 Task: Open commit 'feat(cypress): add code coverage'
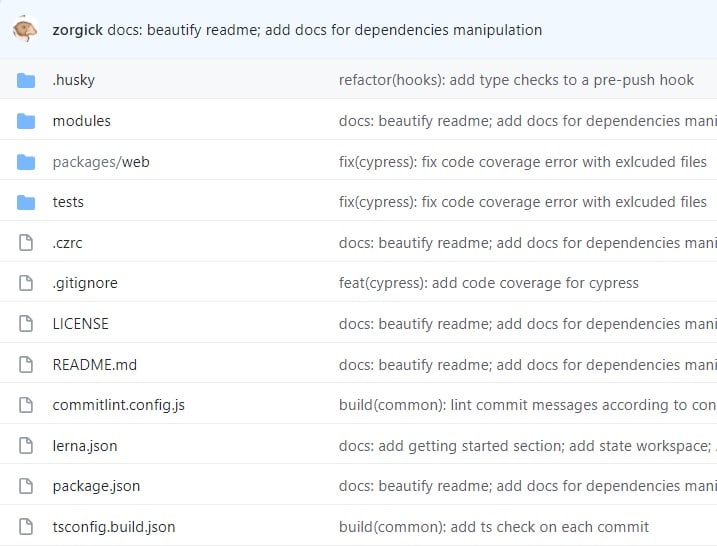point(489,283)
